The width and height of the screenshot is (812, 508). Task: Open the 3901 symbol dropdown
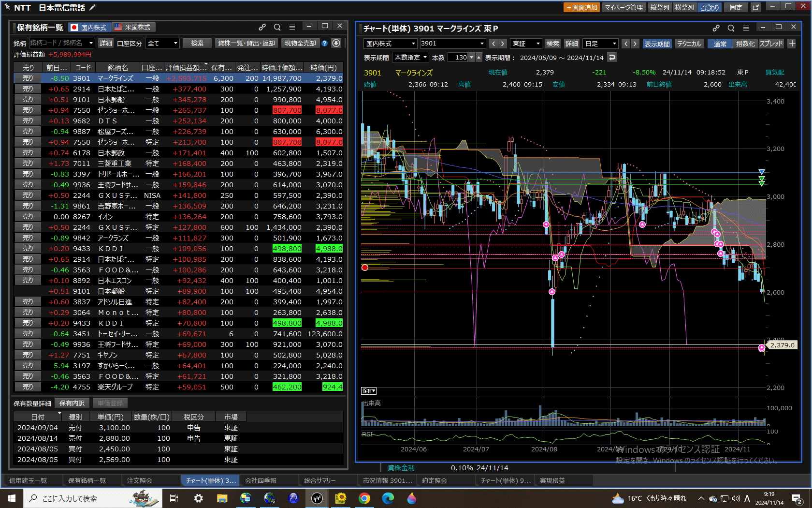482,44
